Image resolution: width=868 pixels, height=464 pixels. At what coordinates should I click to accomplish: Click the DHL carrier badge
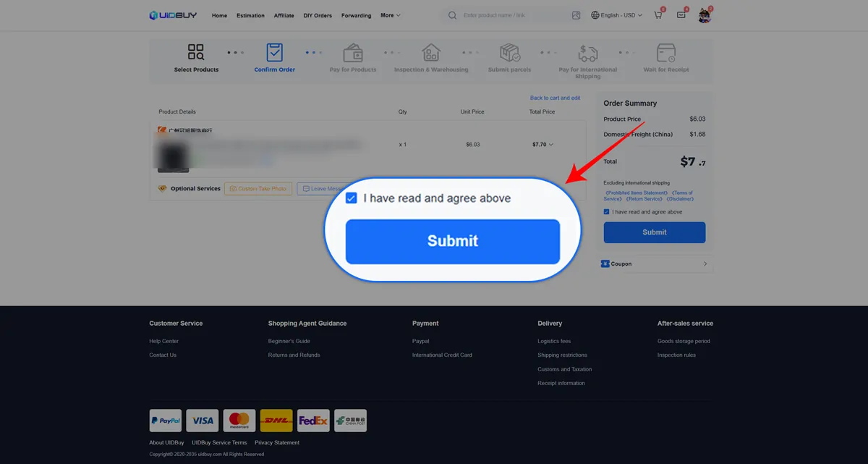coord(276,421)
